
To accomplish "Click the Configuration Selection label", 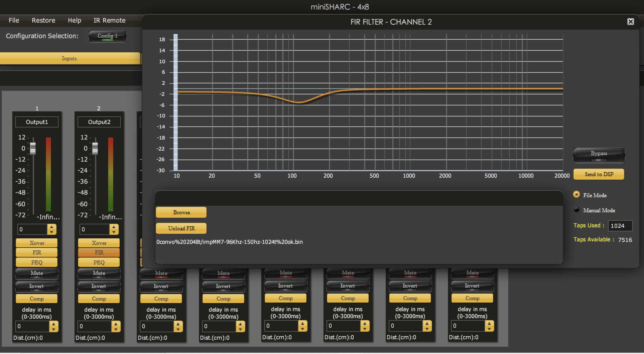I will click(42, 36).
